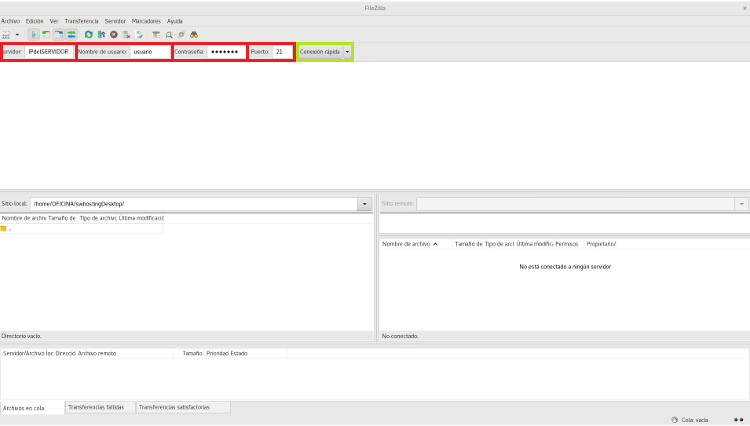Toggle the remote directory tree view
Image resolution: width=750 pixels, height=426 pixels.
[58, 34]
